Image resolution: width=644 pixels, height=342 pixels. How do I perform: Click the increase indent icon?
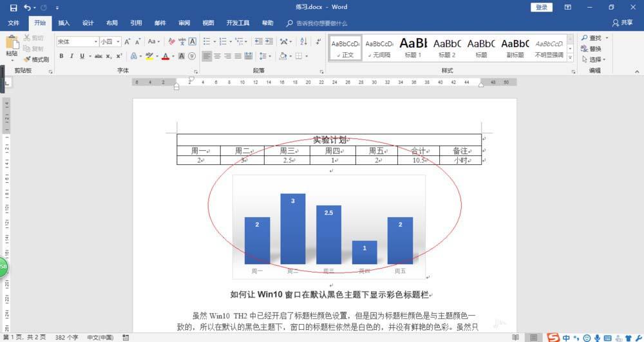tap(269, 41)
